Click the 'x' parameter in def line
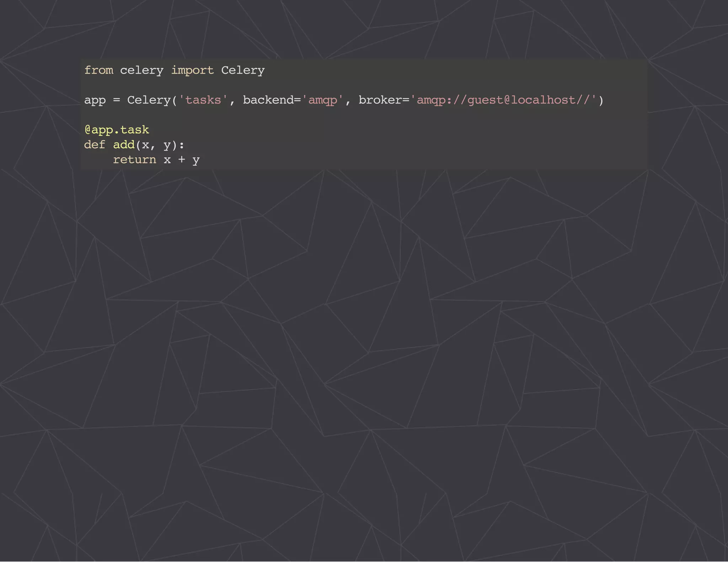Image resolution: width=728 pixels, height=562 pixels. (x=145, y=145)
